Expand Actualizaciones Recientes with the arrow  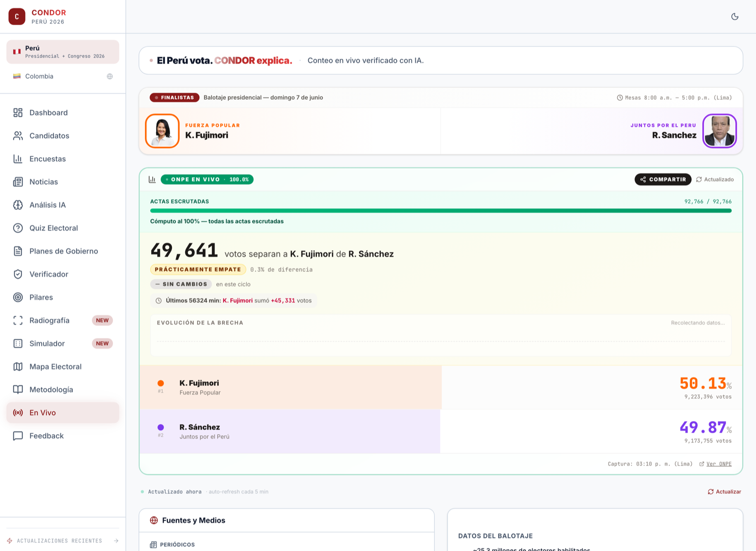click(x=116, y=541)
